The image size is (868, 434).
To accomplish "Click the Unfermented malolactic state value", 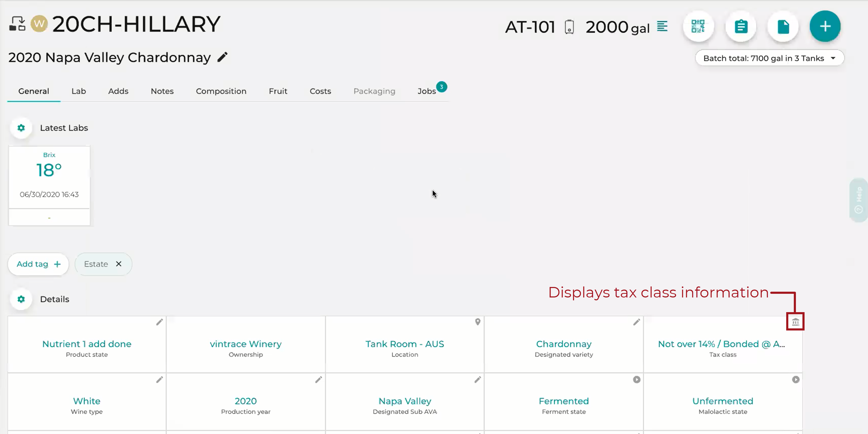I will 723,401.
